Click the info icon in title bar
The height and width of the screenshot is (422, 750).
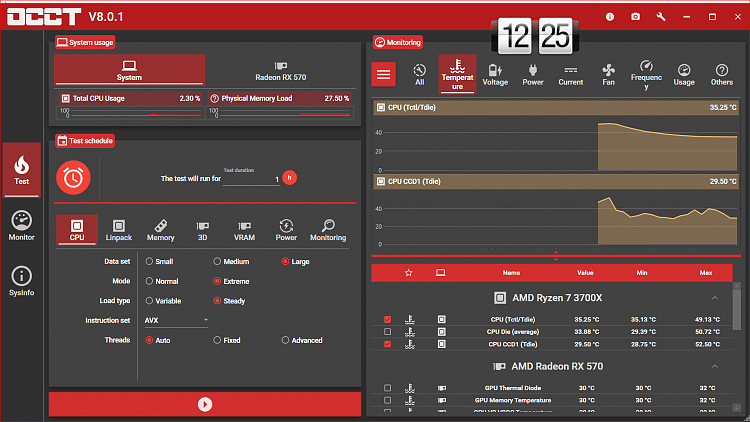(610, 17)
